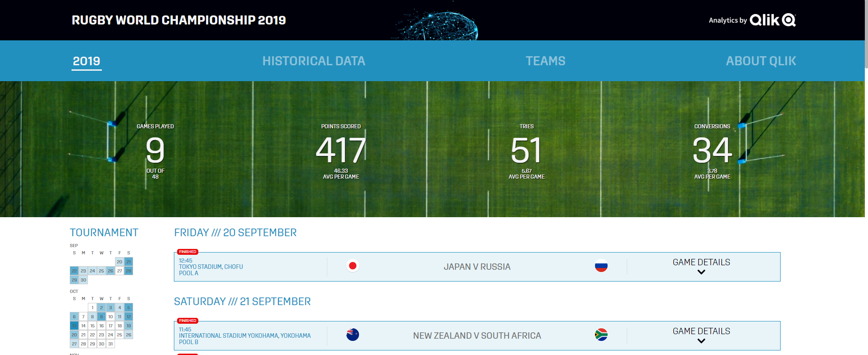Select October 9 in the calendar
The image size is (868, 355).
(x=101, y=316)
